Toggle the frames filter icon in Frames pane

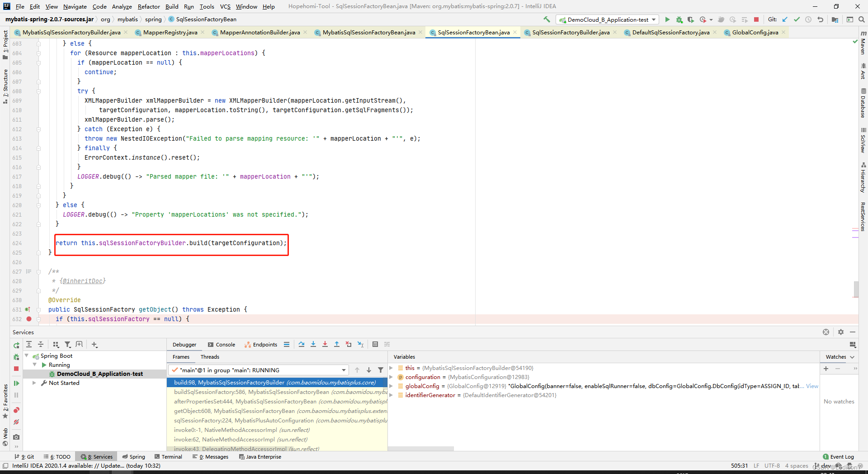[x=381, y=370]
